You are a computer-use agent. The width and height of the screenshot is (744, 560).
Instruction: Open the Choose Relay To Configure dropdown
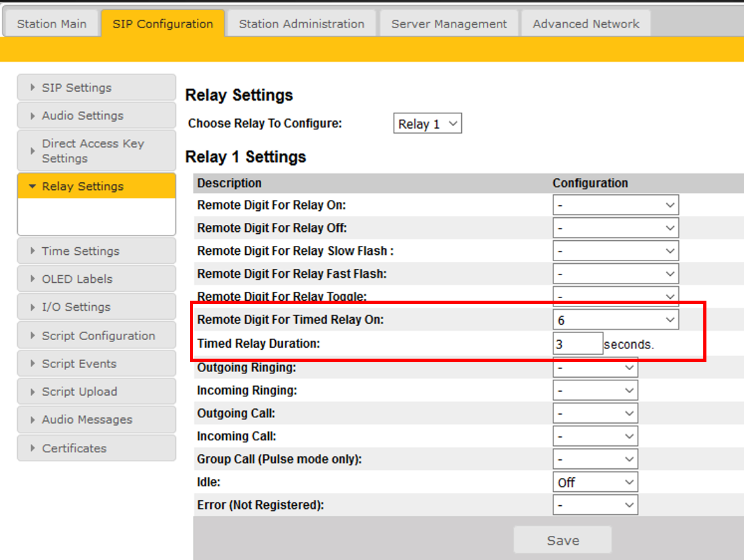point(427,124)
